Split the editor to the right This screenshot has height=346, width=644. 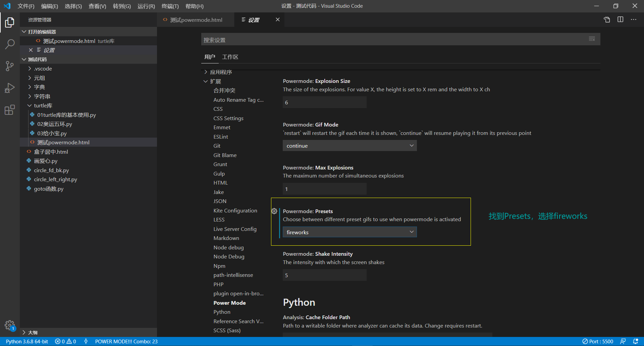pyautogui.click(x=620, y=19)
